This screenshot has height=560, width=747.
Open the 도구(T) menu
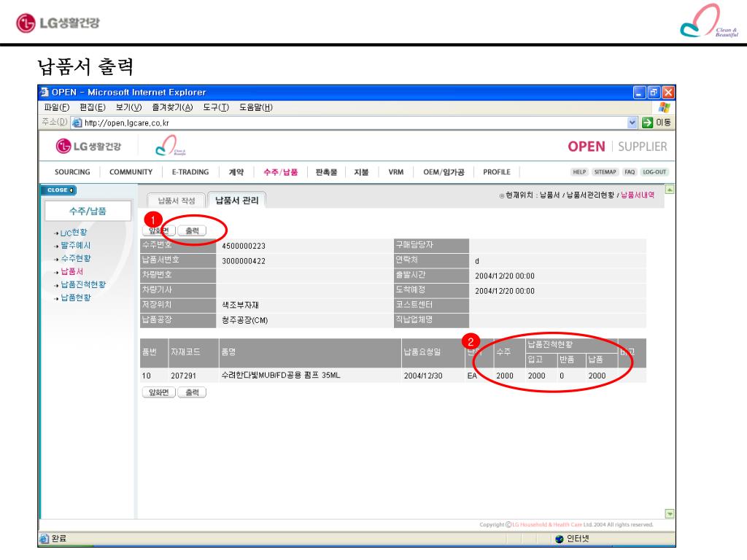point(216,108)
